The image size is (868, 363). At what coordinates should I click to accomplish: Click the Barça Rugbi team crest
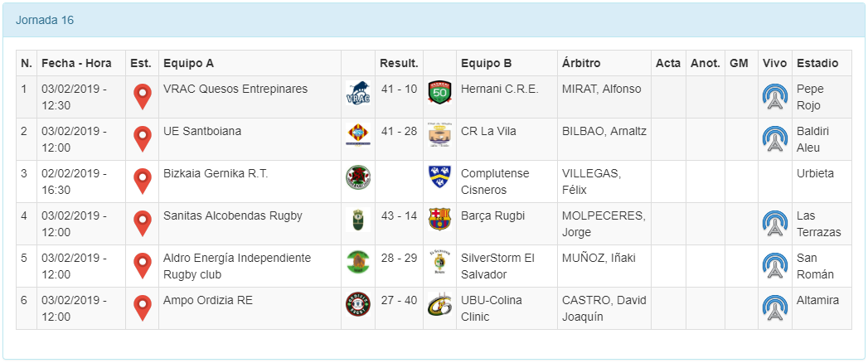(x=439, y=219)
